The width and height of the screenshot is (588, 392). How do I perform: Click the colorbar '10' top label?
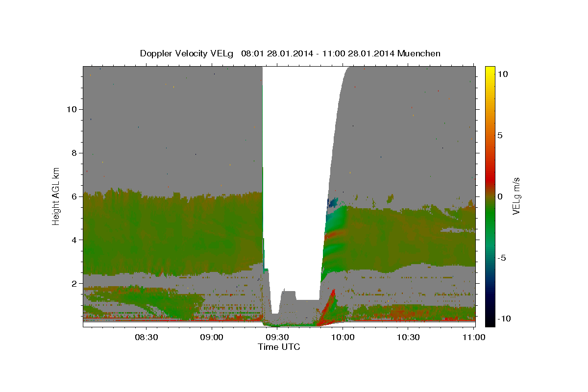point(502,73)
